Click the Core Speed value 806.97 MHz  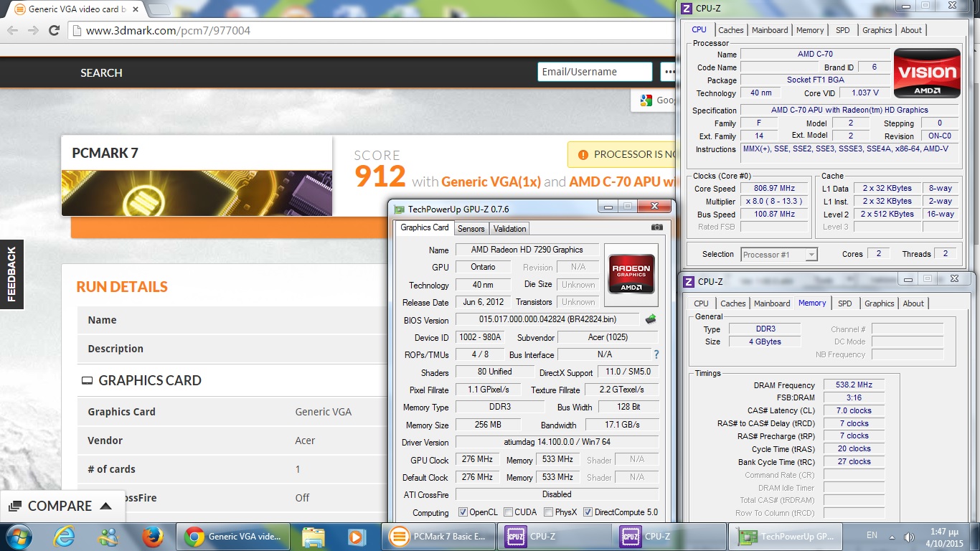click(775, 189)
